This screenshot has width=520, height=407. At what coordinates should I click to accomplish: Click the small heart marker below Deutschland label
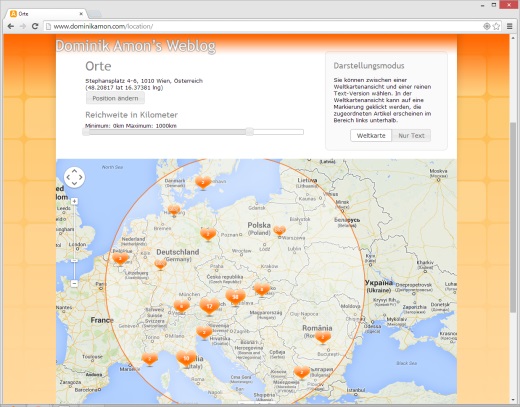(161, 264)
